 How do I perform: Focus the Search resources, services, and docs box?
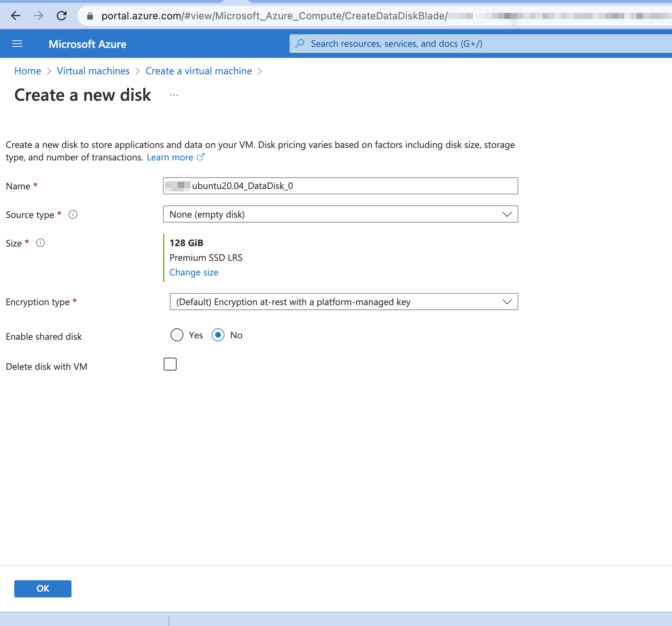[x=480, y=44]
